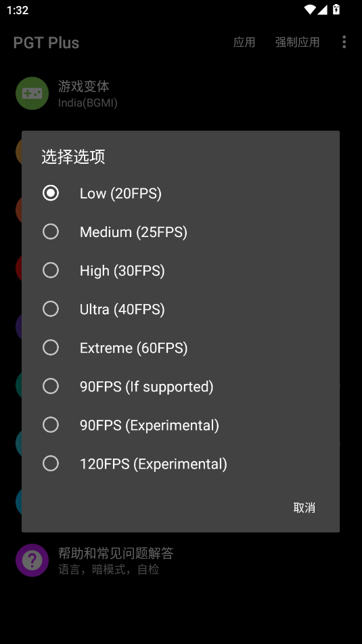
Task: Select High (30FPS) frame rate
Action: point(181,271)
